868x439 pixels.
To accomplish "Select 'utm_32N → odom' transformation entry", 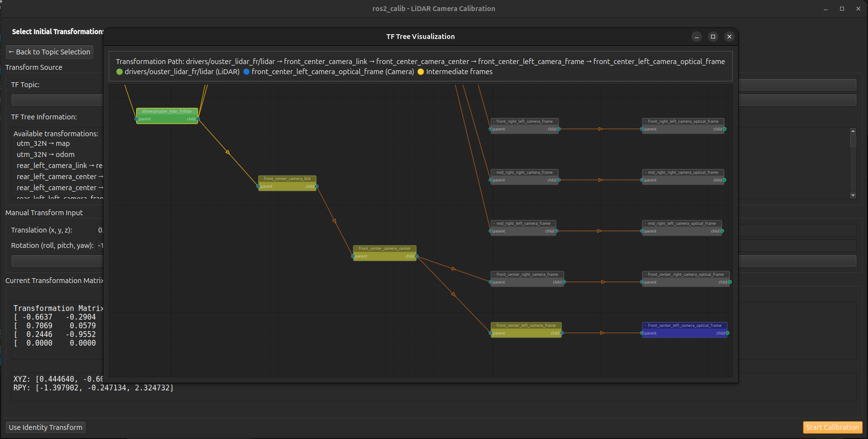I will pyautogui.click(x=46, y=155).
